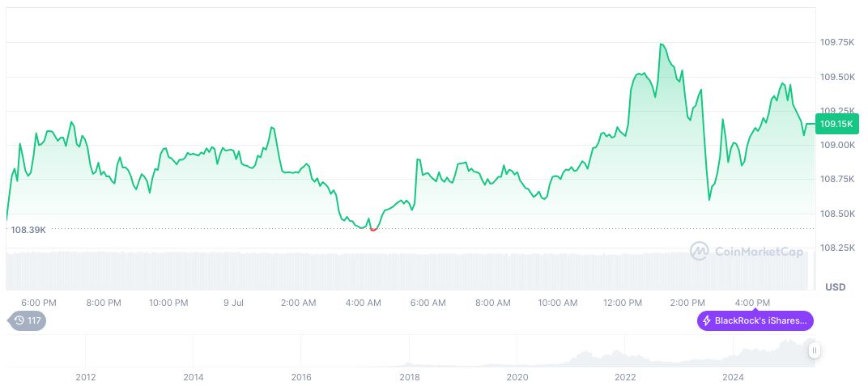Click 2012 on the navigator timeline
The height and width of the screenshot is (386, 868).
click(x=86, y=377)
